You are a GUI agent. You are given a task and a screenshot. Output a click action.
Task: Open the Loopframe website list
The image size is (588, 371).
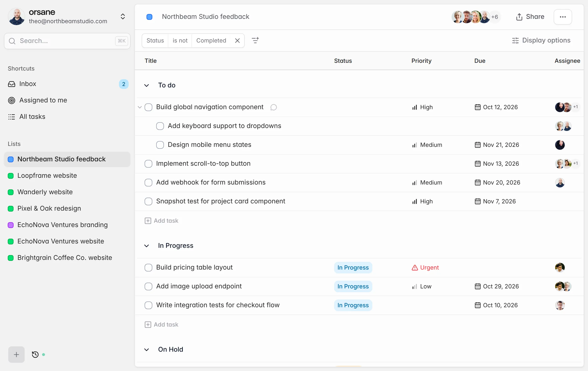point(67,176)
